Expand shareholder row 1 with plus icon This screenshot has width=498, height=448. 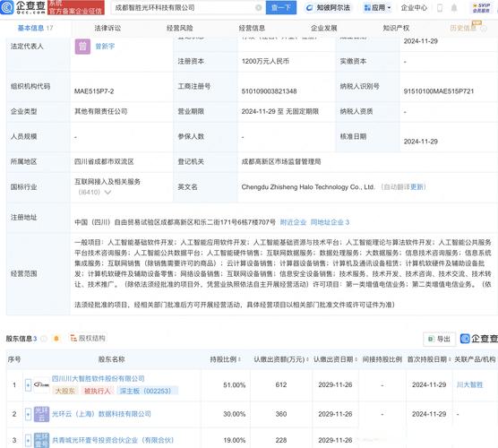[x=28, y=385]
